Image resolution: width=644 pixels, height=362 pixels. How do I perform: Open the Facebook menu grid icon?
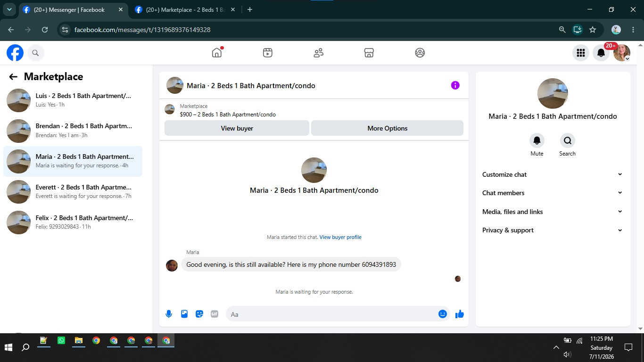coord(581,53)
